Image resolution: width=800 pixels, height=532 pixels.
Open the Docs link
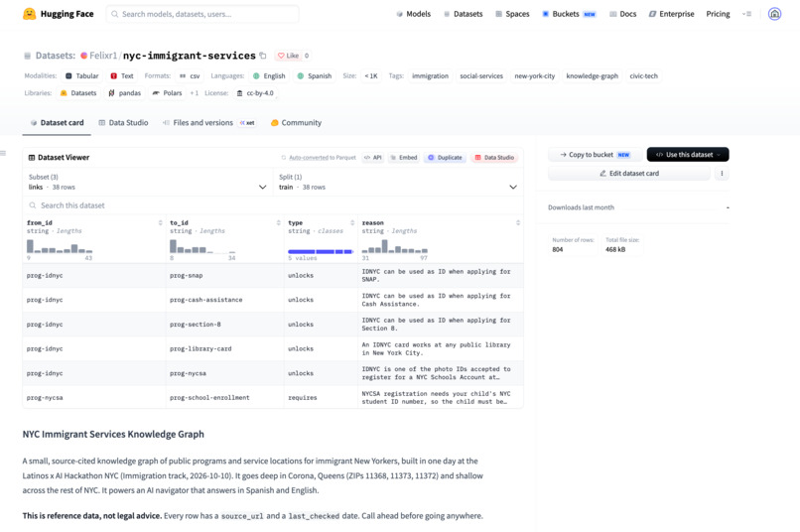(623, 14)
